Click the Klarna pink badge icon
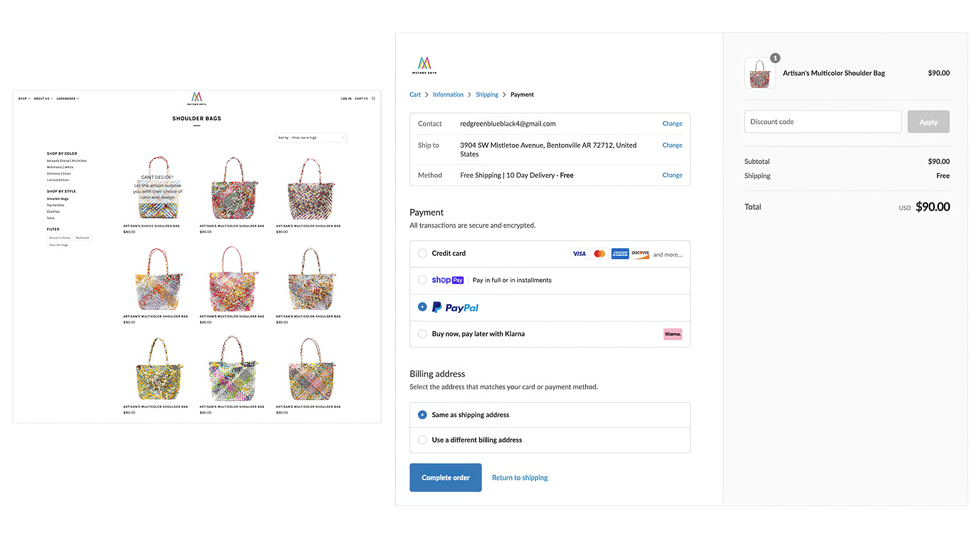980x538 pixels. click(x=672, y=334)
